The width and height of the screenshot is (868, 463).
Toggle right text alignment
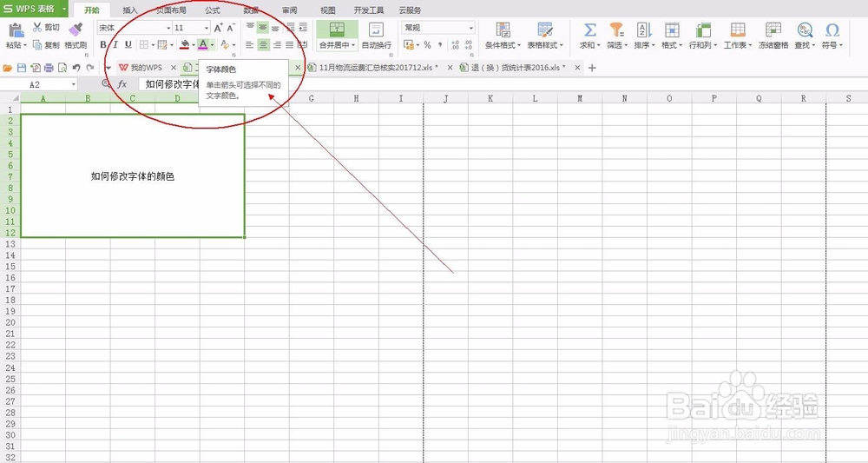pos(276,45)
